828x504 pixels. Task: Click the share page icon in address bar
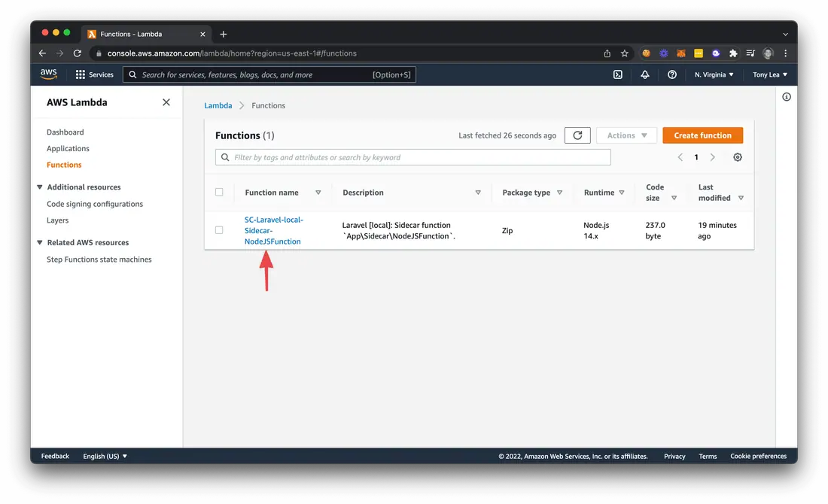click(607, 53)
